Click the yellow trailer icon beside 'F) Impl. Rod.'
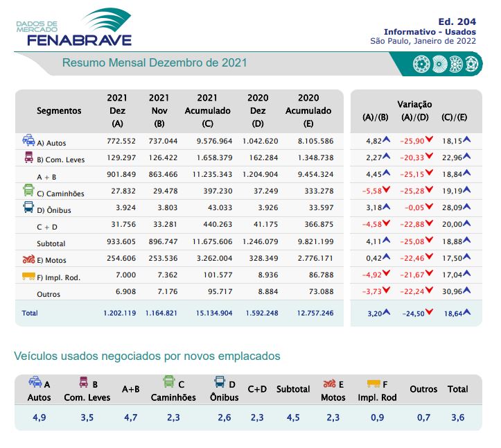This screenshot has height=448, width=501. 28,275
